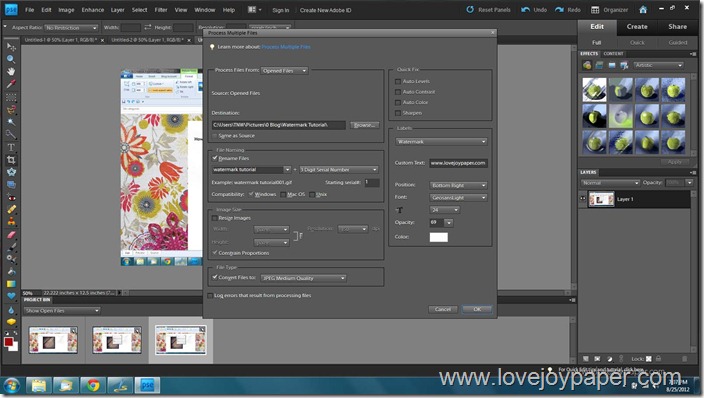Image resolution: width=704 pixels, height=398 pixels.
Task: Select the Paint Bucket tool
Action: [11, 271]
